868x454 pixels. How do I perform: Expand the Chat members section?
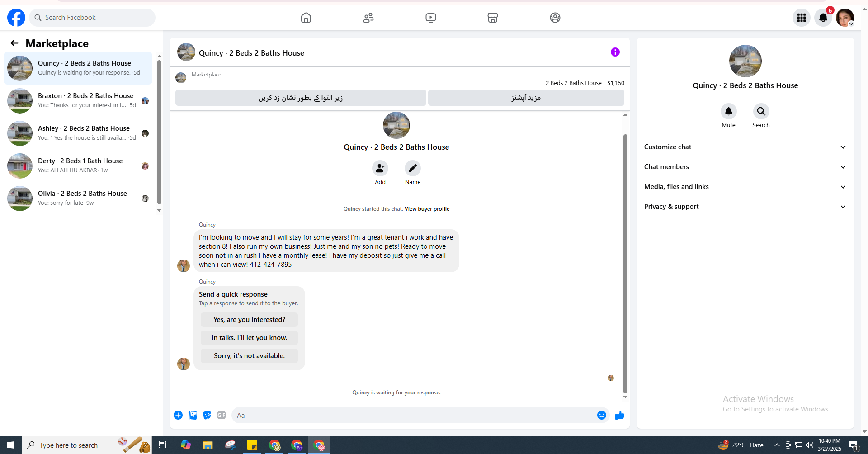745,167
